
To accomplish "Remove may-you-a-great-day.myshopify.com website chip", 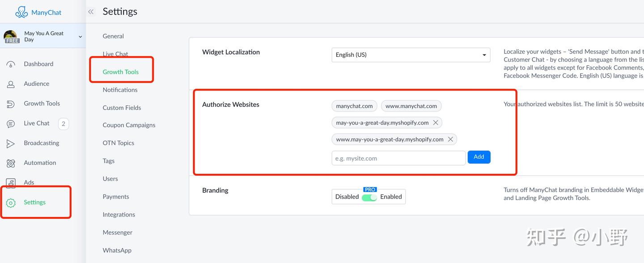I will (x=436, y=122).
